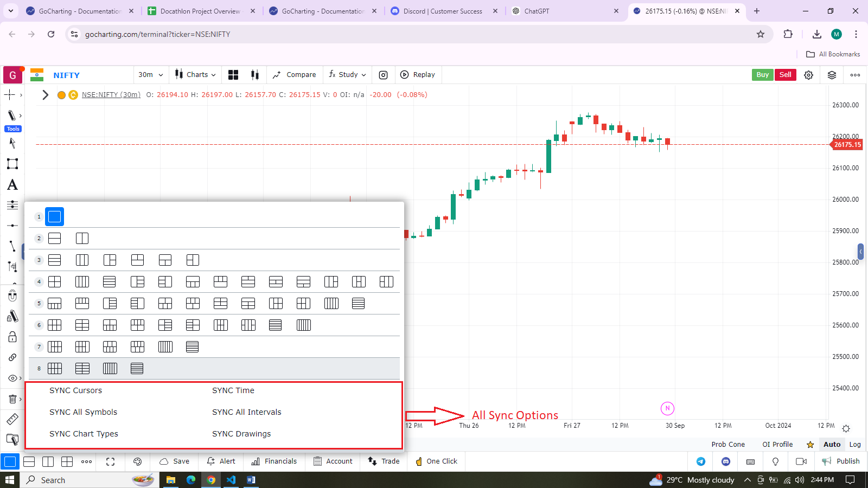Click the green Buy button
Viewport: 868px width, 488px height.
[x=762, y=75]
